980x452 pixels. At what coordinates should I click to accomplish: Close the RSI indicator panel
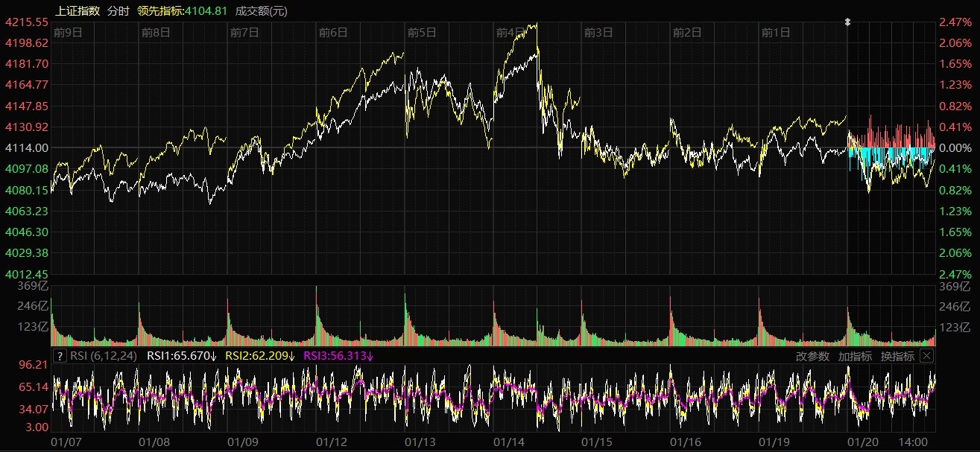tap(926, 356)
